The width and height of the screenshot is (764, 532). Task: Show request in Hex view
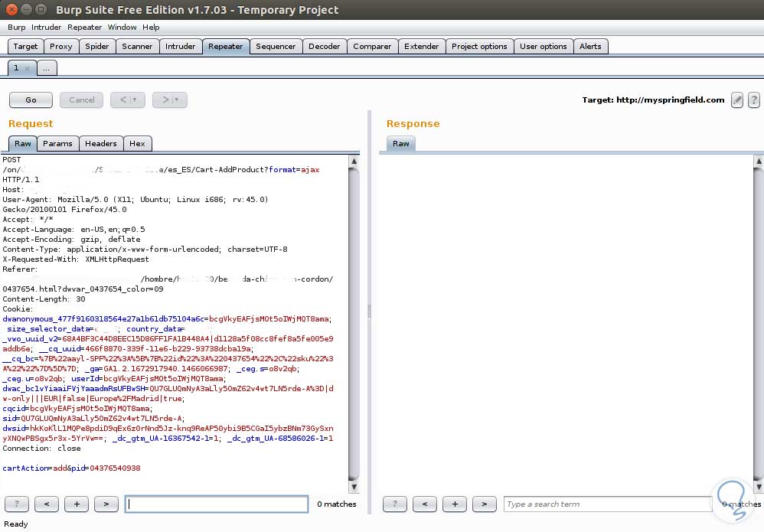[x=137, y=143]
